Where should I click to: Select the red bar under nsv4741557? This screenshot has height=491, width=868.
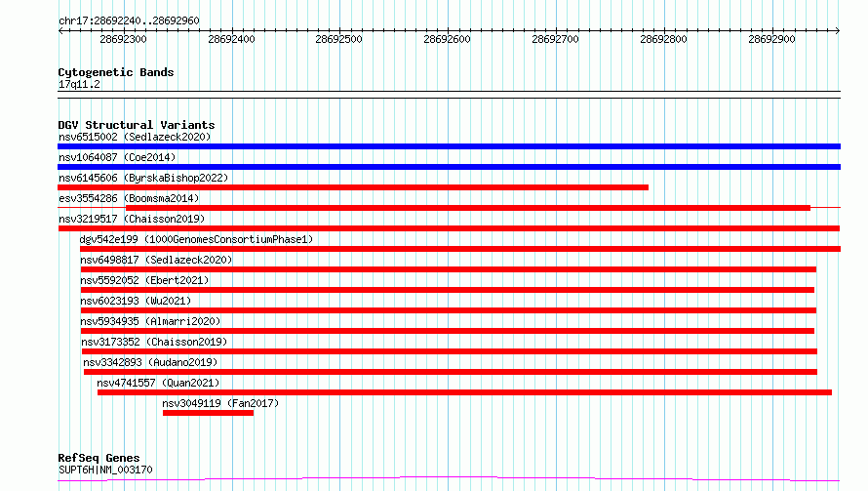(x=464, y=392)
